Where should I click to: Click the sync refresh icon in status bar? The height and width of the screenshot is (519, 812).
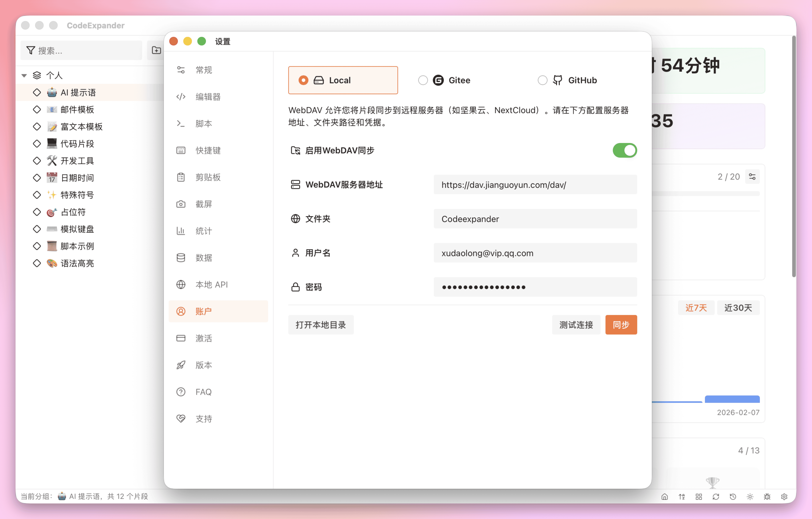716,496
